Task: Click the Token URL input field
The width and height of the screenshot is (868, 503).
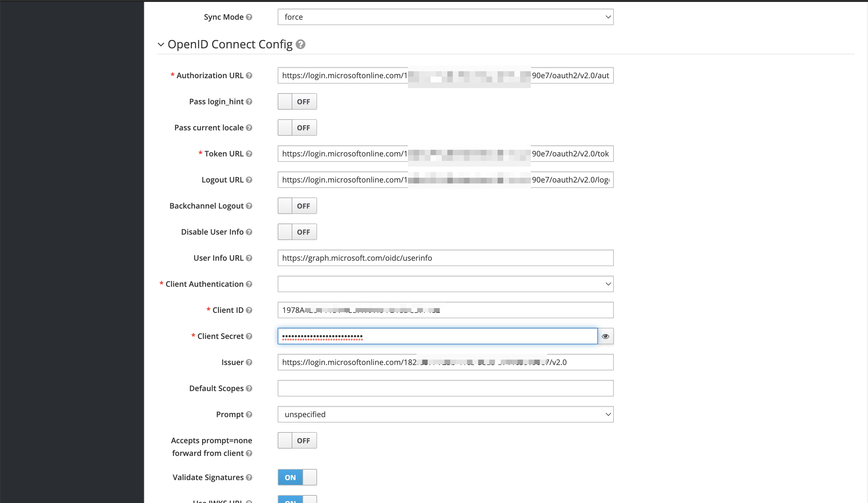Action: click(445, 154)
